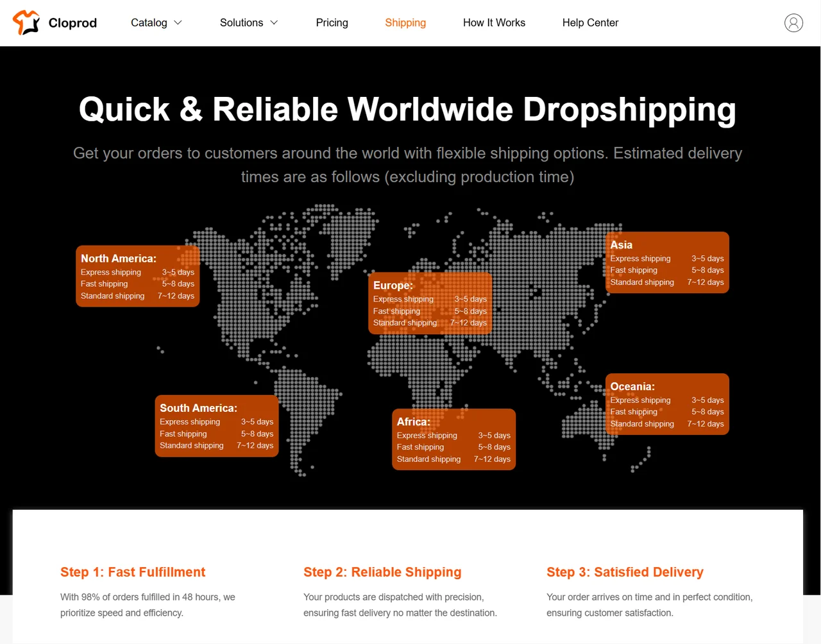Click the Step 1: Fast Fulfillment heading
The width and height of the screenshot is (821, 644).
coord(133,572)
